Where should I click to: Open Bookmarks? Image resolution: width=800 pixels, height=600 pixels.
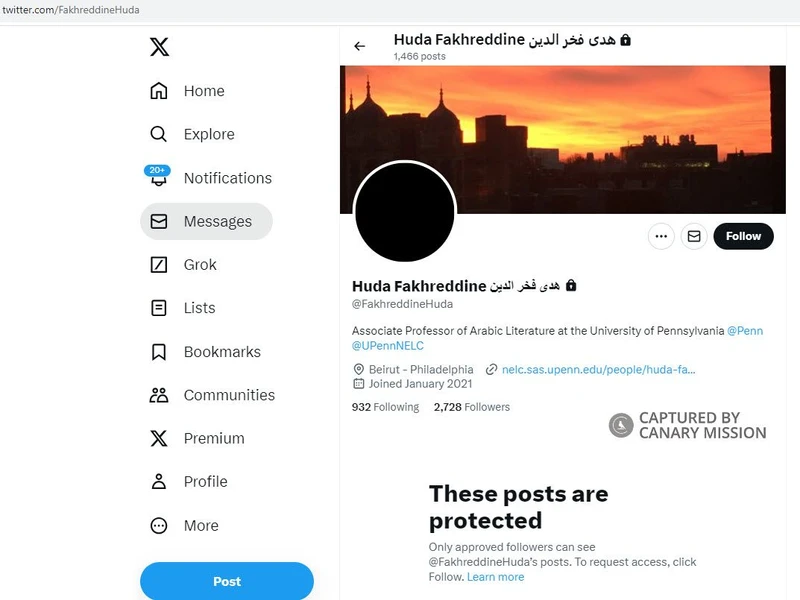(219, 352)
